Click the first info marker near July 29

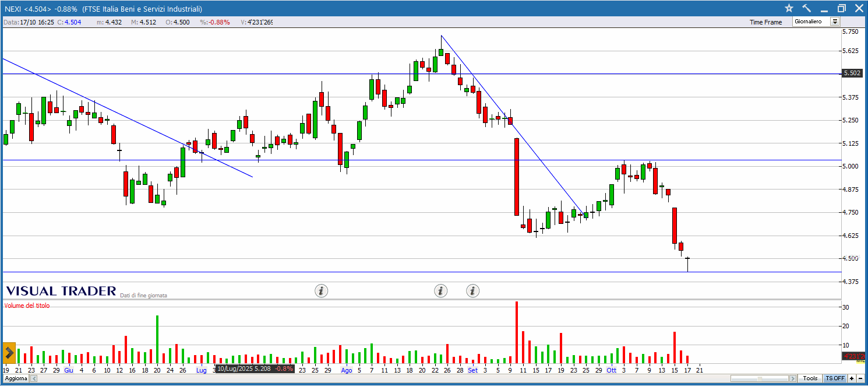[x=322, y=290]
